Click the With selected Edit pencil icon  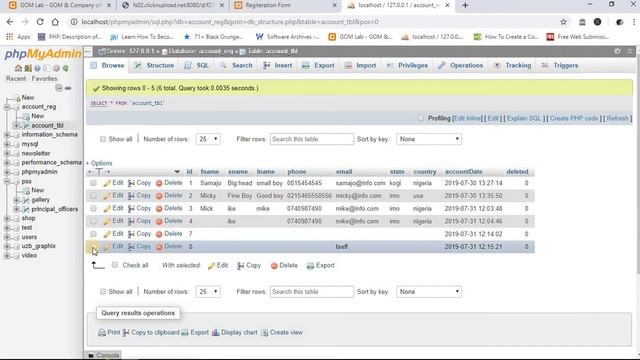coord(211,266)
